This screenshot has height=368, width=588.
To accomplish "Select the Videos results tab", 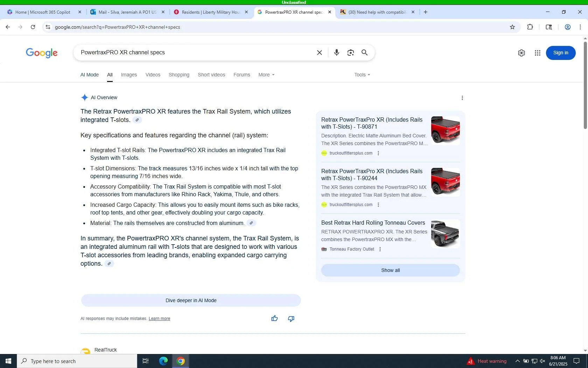I will (153, 75).
